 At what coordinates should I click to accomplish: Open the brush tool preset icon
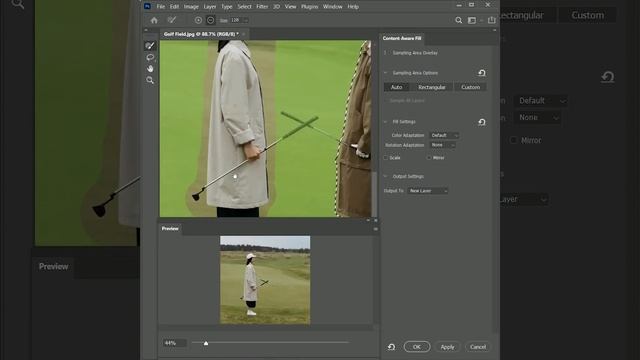point(172,20)
